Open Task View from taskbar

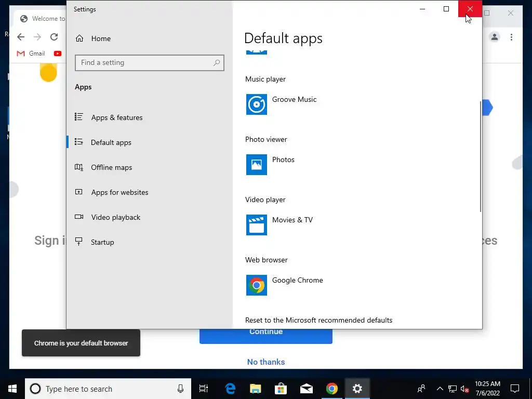point(204,389)
